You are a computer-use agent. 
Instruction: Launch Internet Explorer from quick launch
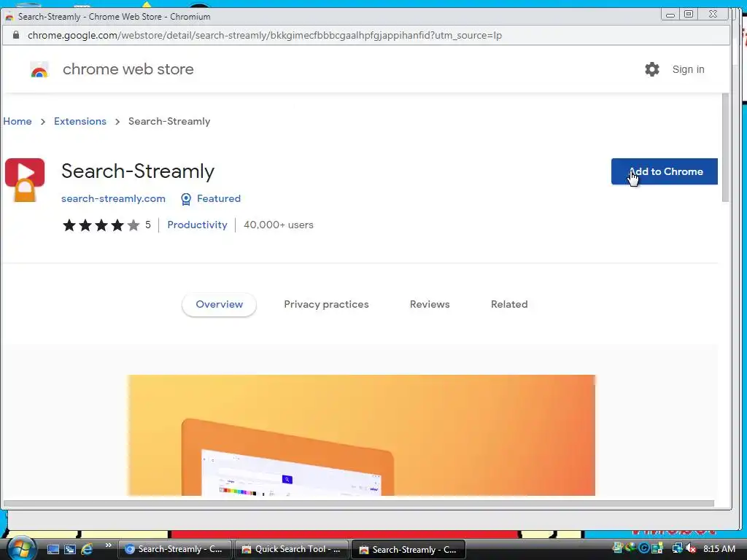point(87,550)
